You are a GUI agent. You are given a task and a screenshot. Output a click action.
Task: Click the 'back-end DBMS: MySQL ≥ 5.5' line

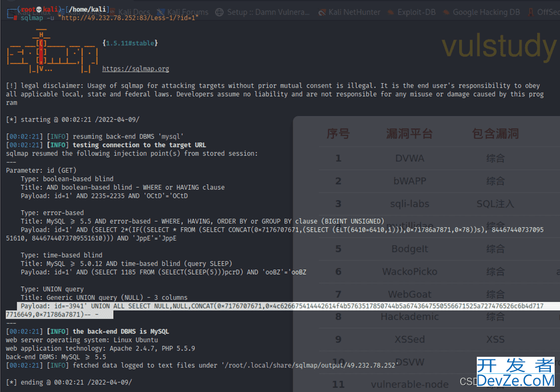[x=55, y=357]
